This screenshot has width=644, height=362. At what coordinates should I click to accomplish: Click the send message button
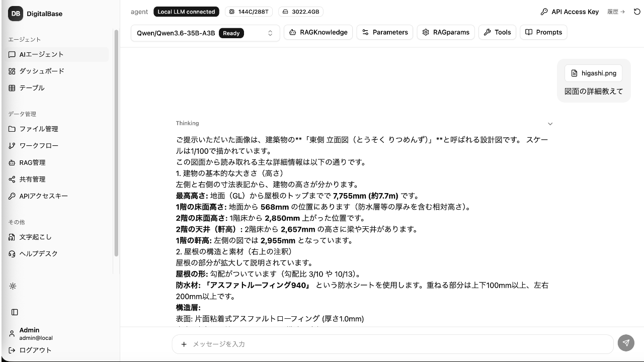pos(626,343)
